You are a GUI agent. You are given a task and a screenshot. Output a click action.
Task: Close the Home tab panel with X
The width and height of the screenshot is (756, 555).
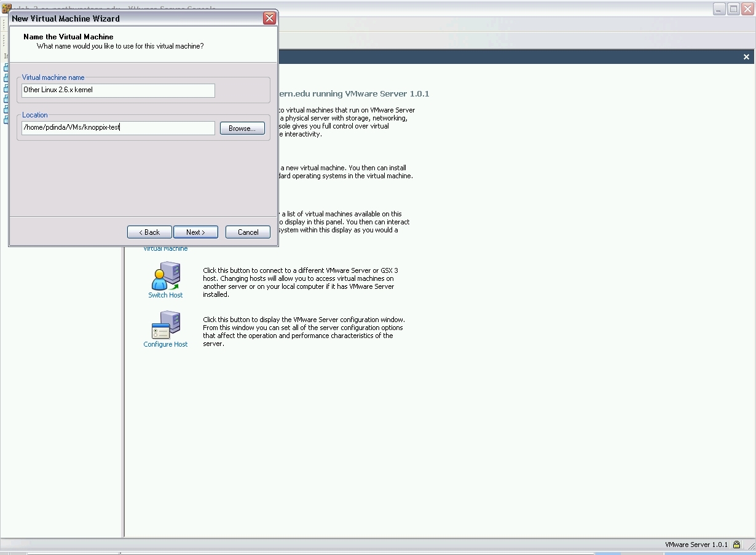click(746, 57)
